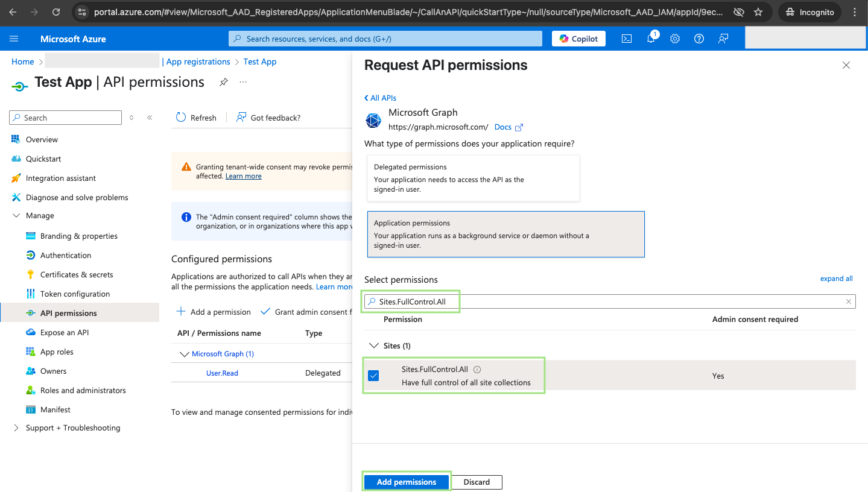Choose Delegated permissions
Screen dimensions: 868x492
(x=473, y=178)
